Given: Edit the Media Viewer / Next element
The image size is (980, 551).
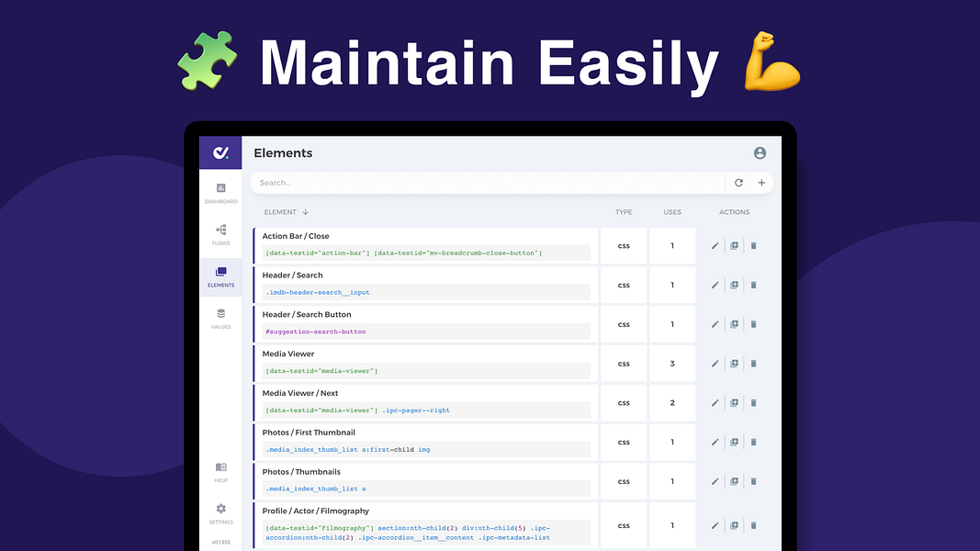Looking at the screenshot, I should click(715, 403).
